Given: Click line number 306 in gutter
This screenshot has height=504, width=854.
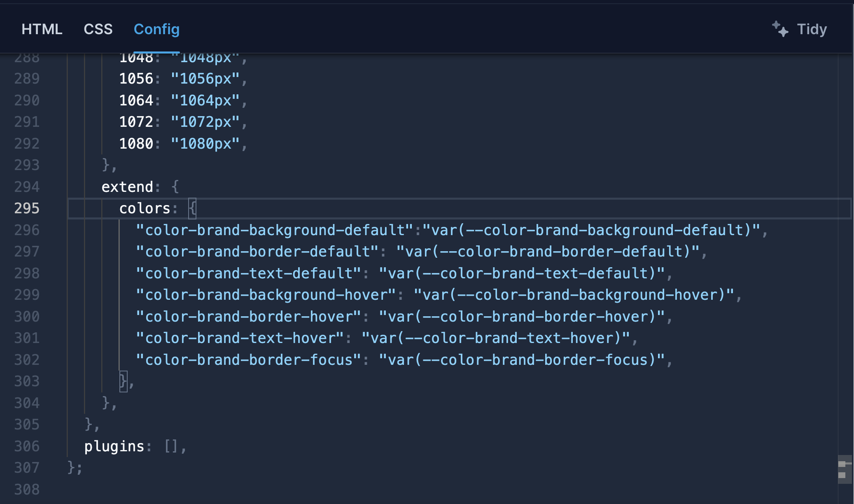Looking at the screenshot, I should [27, 446].
